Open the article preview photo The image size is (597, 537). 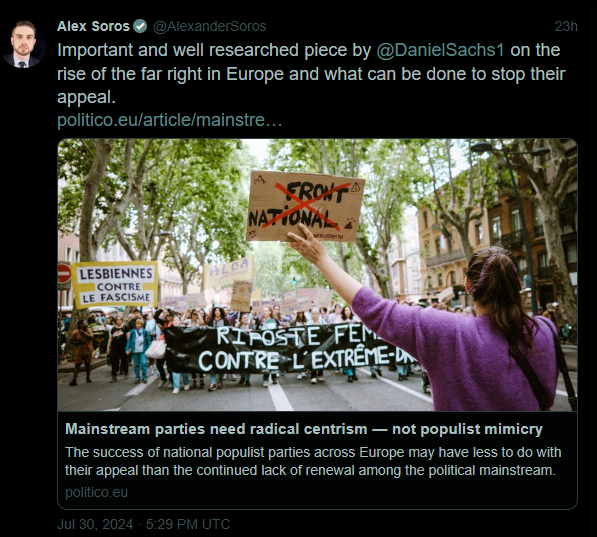pyautogui.click(x=317, y=275)
